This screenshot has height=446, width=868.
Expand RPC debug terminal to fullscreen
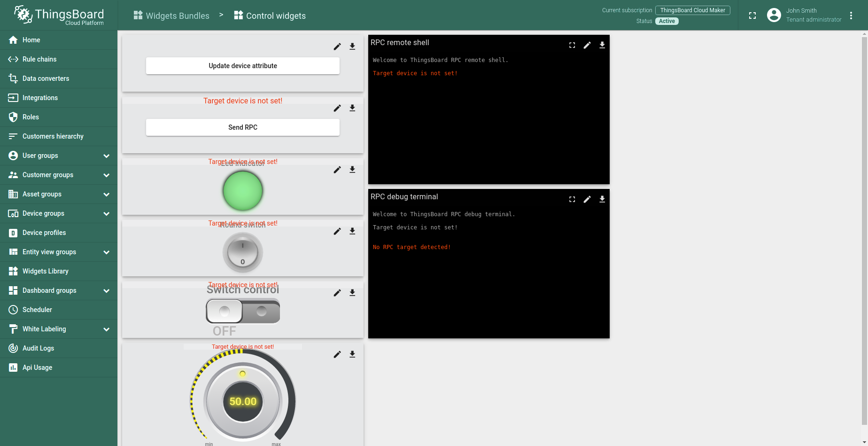[x=572, y=199]
